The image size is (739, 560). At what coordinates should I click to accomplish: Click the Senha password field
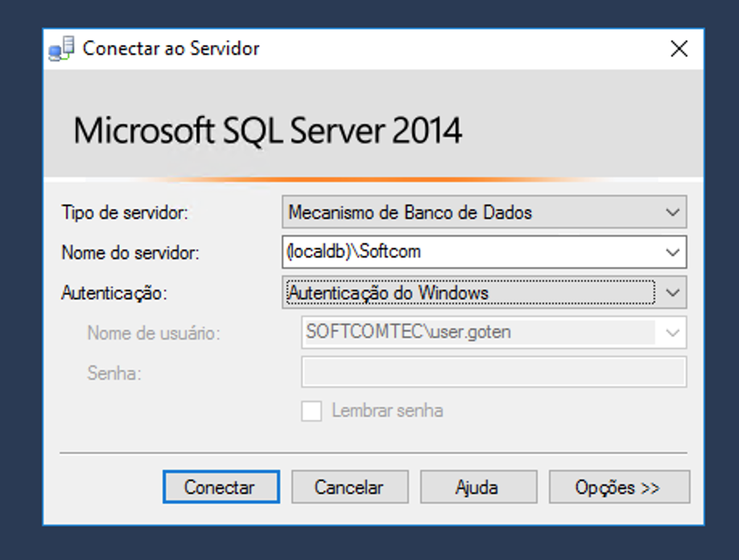[x=493, y=373]
